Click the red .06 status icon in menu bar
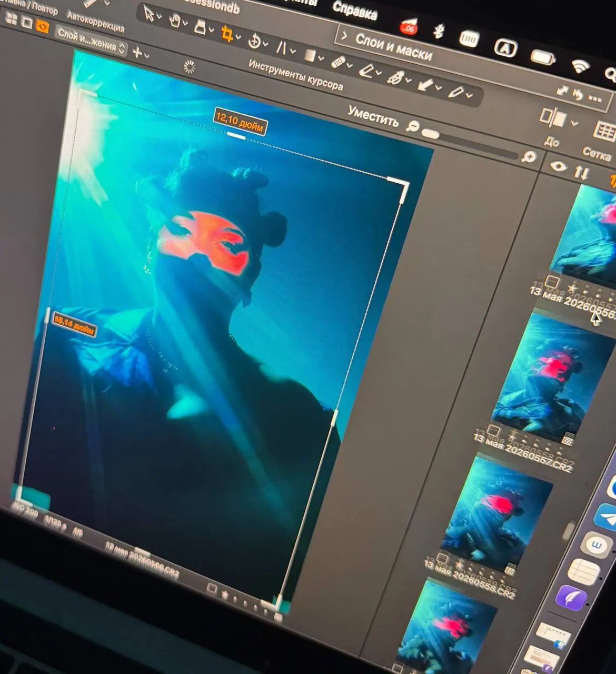616x674 pixels. click(408, 26)
